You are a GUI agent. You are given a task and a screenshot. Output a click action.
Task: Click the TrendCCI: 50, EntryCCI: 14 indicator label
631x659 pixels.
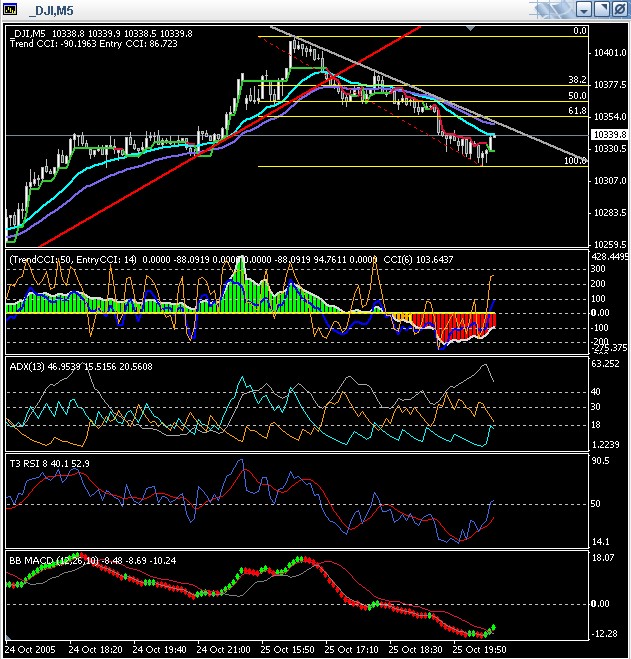[73, 259]
